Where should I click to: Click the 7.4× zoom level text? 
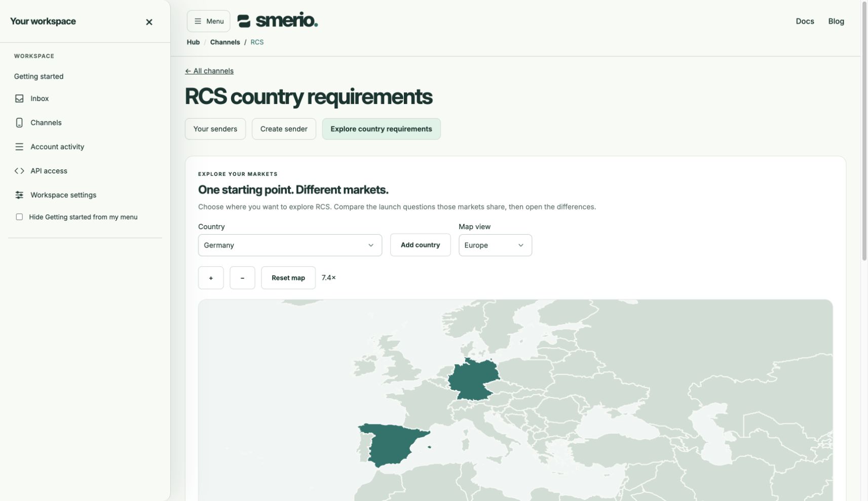coord(328,278)
